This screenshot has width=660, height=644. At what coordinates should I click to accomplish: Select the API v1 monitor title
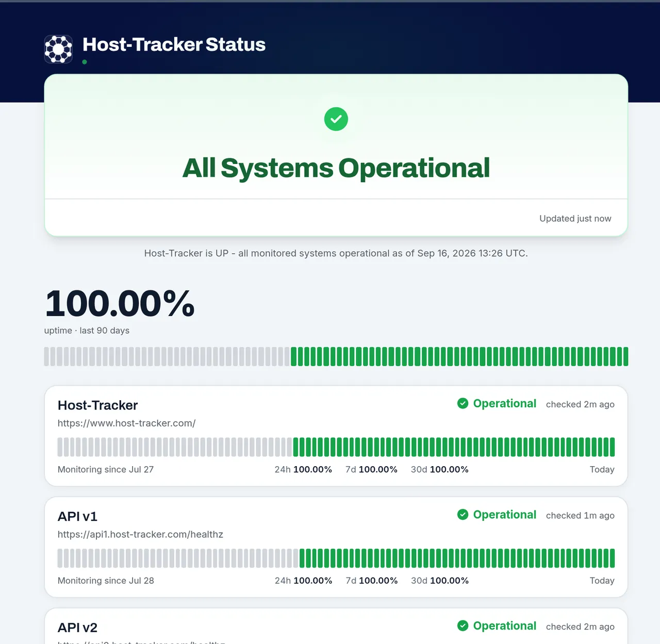coord(77,517)
